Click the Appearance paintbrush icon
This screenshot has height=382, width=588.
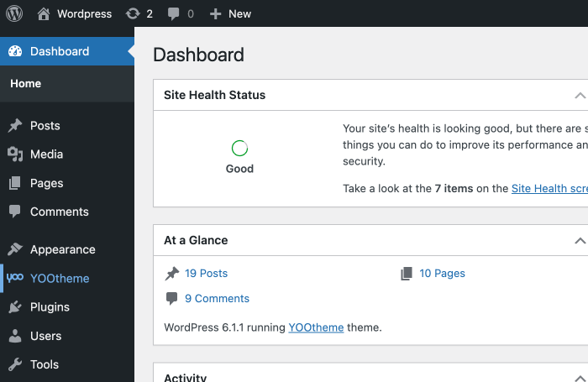tap(15, 249)
